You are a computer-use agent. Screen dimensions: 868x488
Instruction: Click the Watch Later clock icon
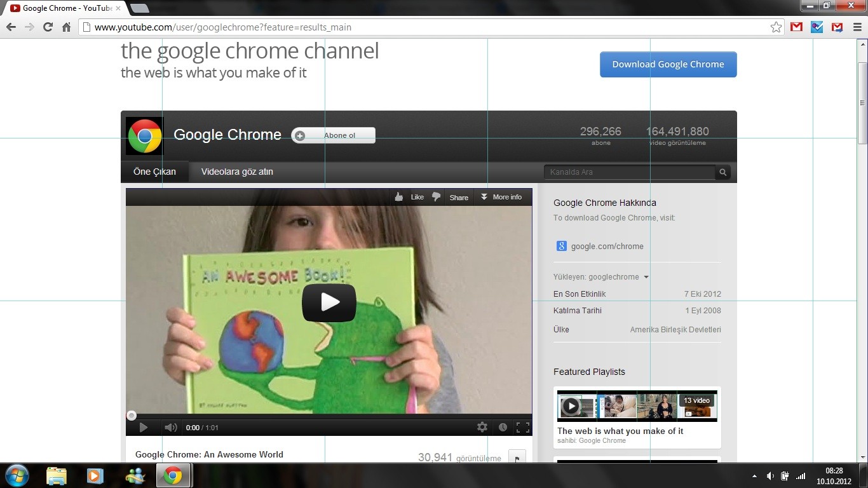tap(503, 428)
